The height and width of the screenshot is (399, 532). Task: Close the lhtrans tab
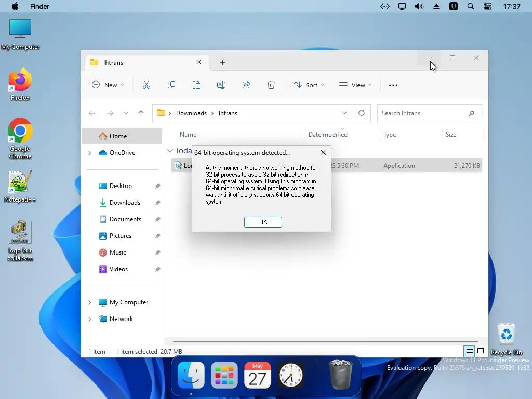point(199,62)
